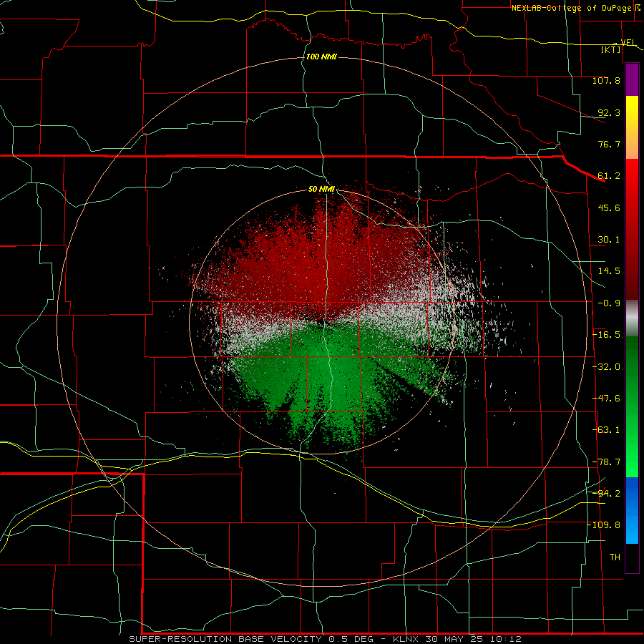Click the Super-Resolution Base Velocity caption
Screen dimensions: 644x644
[x=326, y=639]
